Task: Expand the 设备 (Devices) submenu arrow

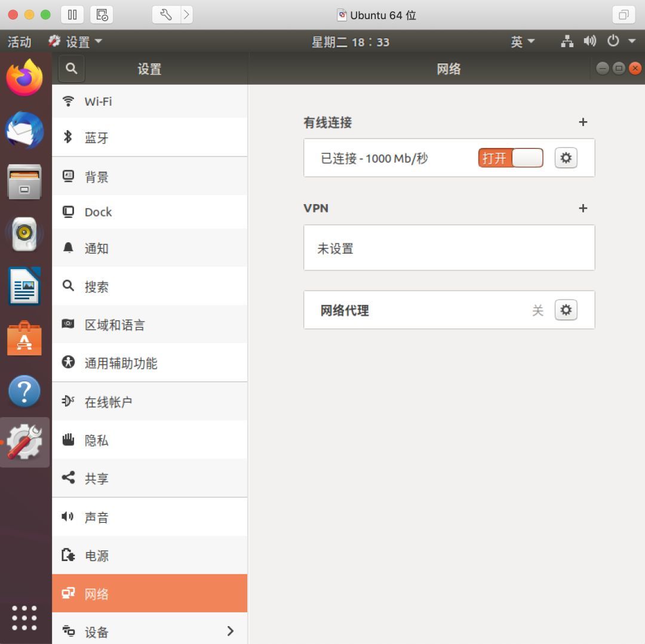Action: pyautogui.click(x=231, y=631)
